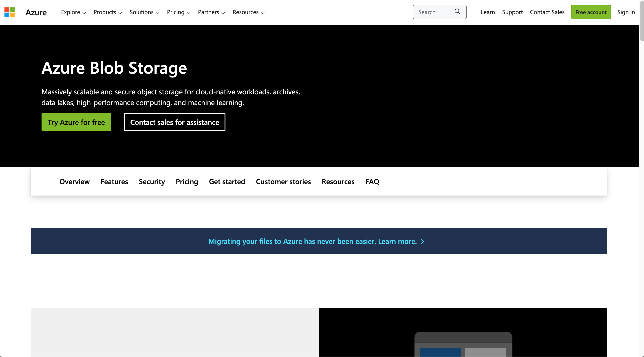Jump to the Security section tab

[152, 181]
